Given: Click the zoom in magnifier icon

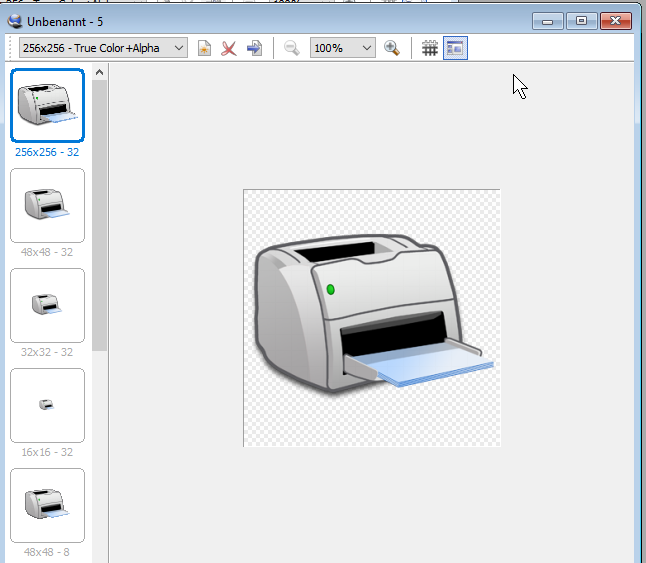Looking at the screenshot, I should [392, 48].
